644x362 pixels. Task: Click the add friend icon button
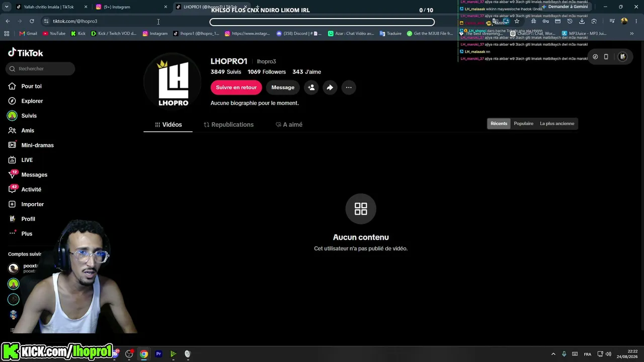point(311,87)
